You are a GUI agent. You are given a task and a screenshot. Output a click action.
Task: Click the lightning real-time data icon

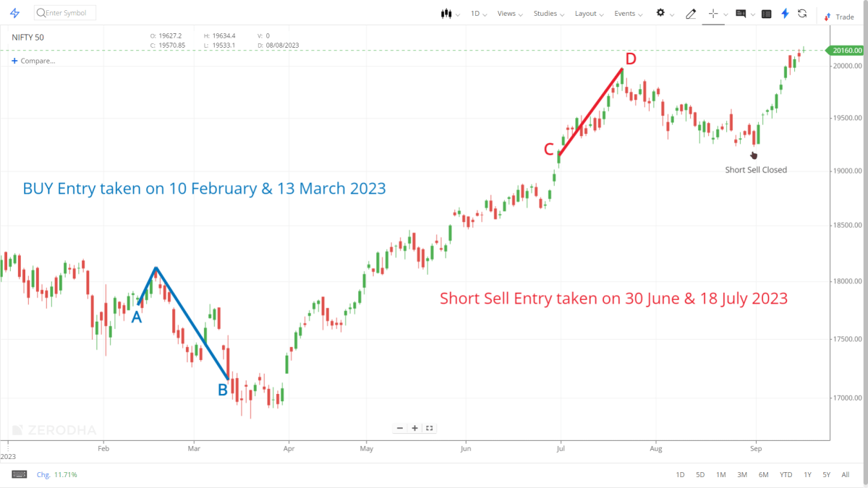pos(784,14)
